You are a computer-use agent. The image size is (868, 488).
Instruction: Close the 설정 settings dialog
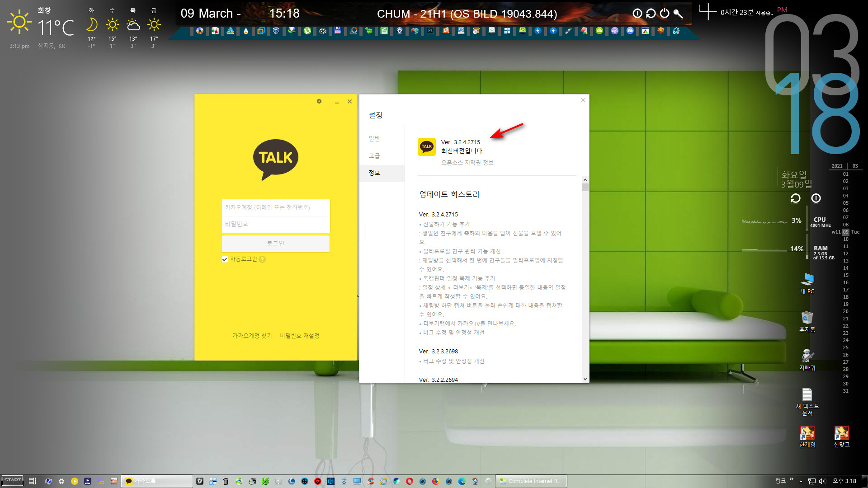pos(583,100)
